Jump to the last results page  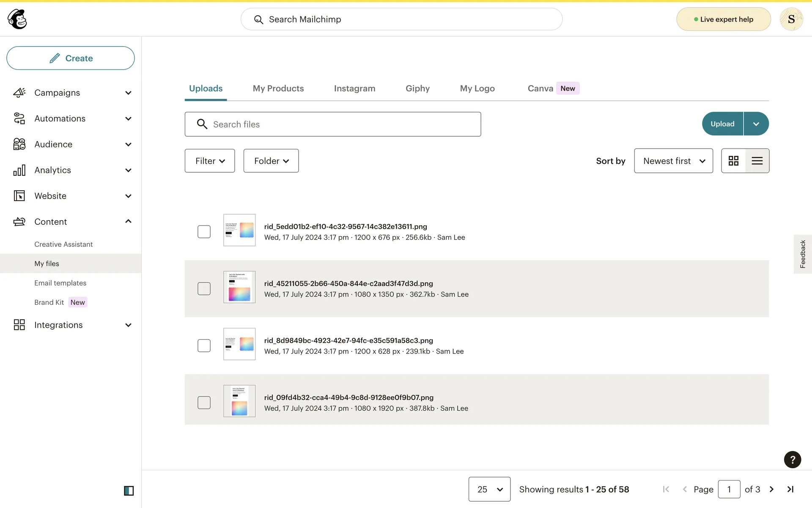click(790, 489)
